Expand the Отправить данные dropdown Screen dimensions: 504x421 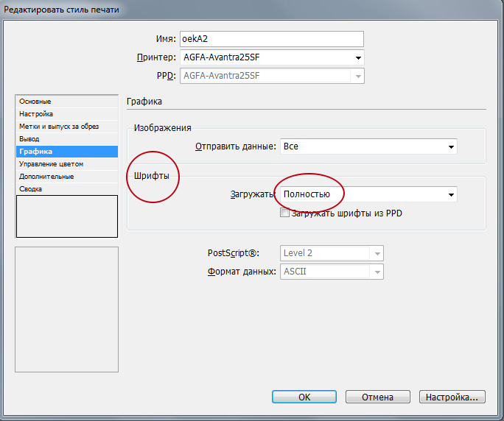pyautogui.click(x=368, y=146)
